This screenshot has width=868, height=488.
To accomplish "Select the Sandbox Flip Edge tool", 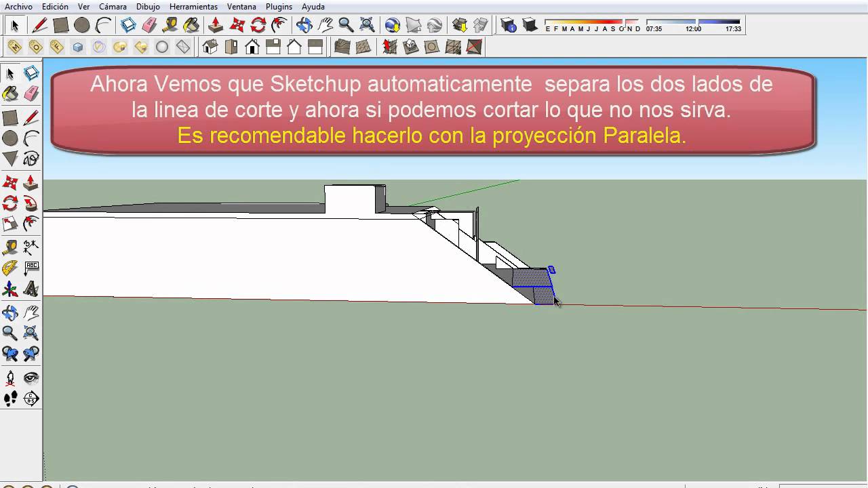I will [474, 47].
